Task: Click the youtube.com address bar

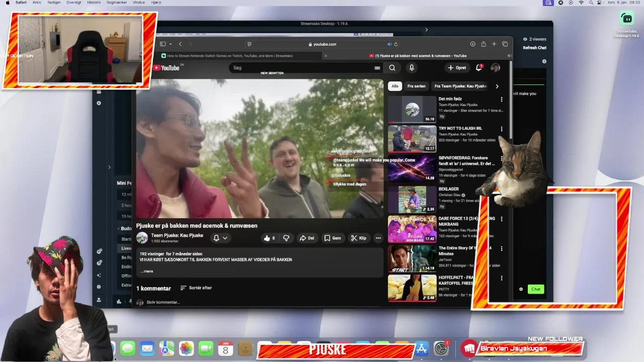Action: pos(322,44)
